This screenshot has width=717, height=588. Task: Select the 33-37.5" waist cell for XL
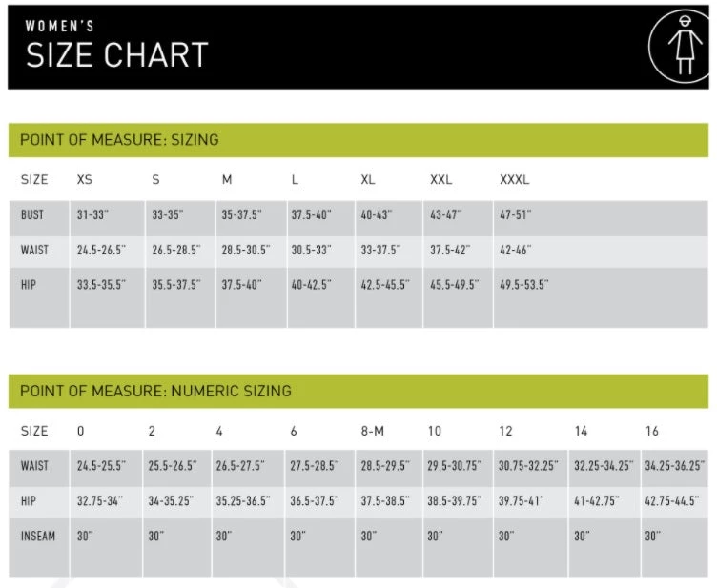click(x=380, y=250)
